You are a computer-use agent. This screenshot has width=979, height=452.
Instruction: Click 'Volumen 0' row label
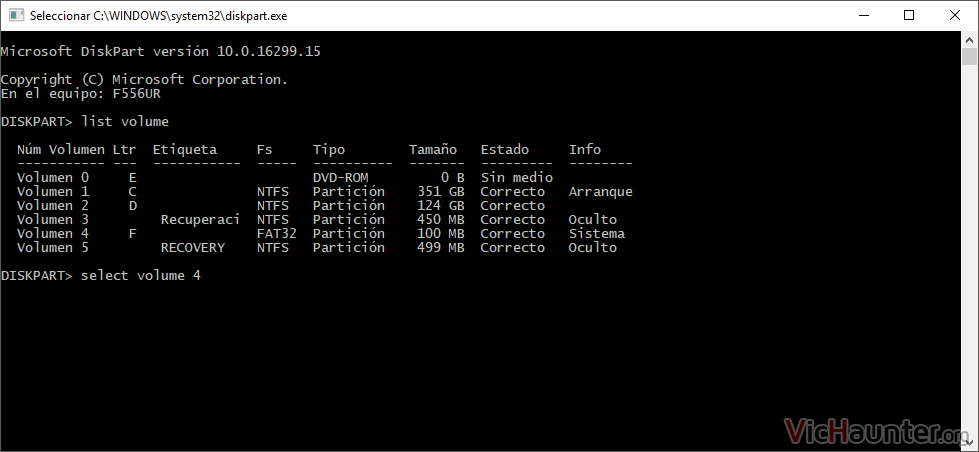tap(53, 177)
